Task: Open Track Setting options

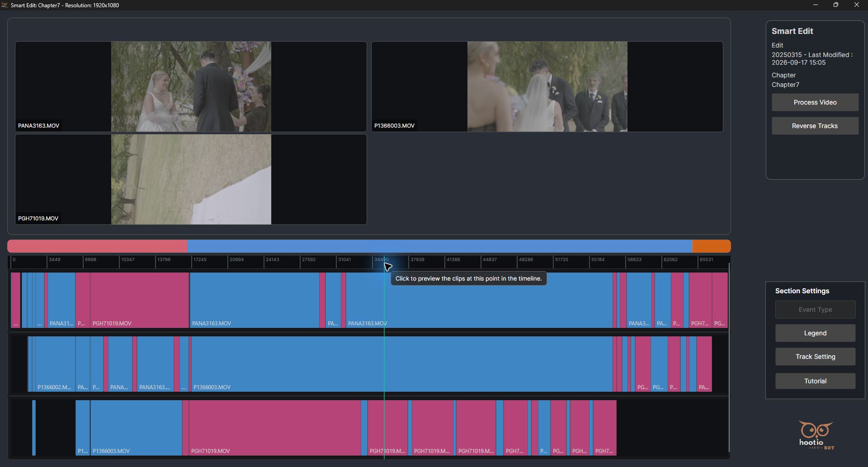Action: 815,357
